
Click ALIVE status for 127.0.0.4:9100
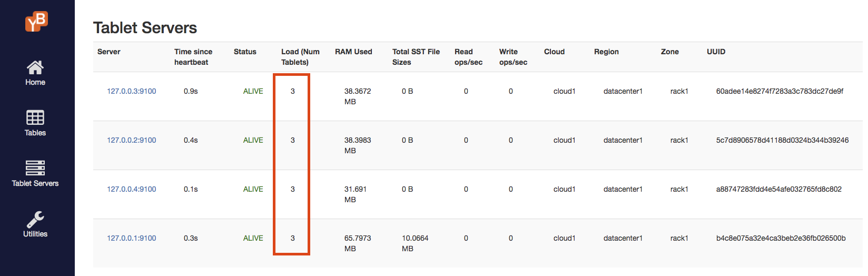coord(253,189)
